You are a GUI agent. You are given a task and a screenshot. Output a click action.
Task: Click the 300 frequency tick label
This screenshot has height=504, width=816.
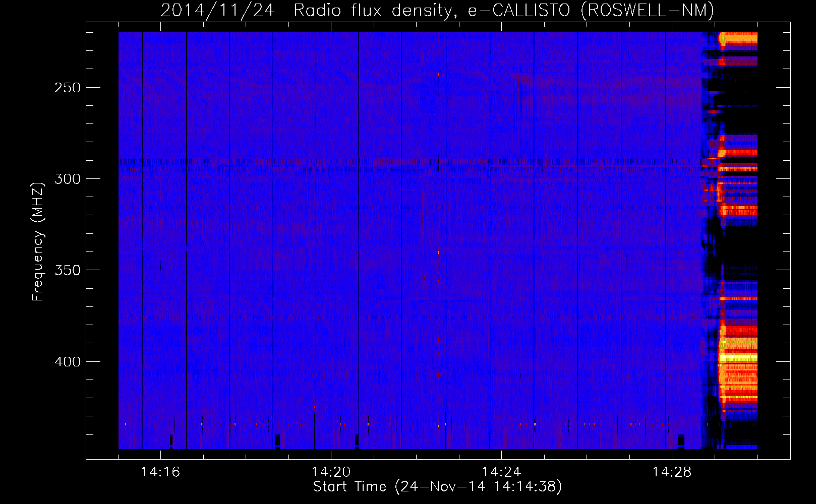click(68, 179)
